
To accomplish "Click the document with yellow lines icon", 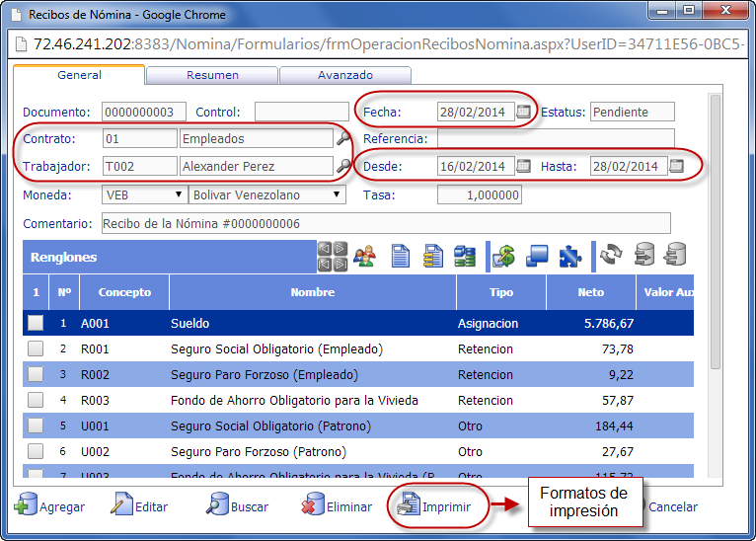I will (433, 256).
